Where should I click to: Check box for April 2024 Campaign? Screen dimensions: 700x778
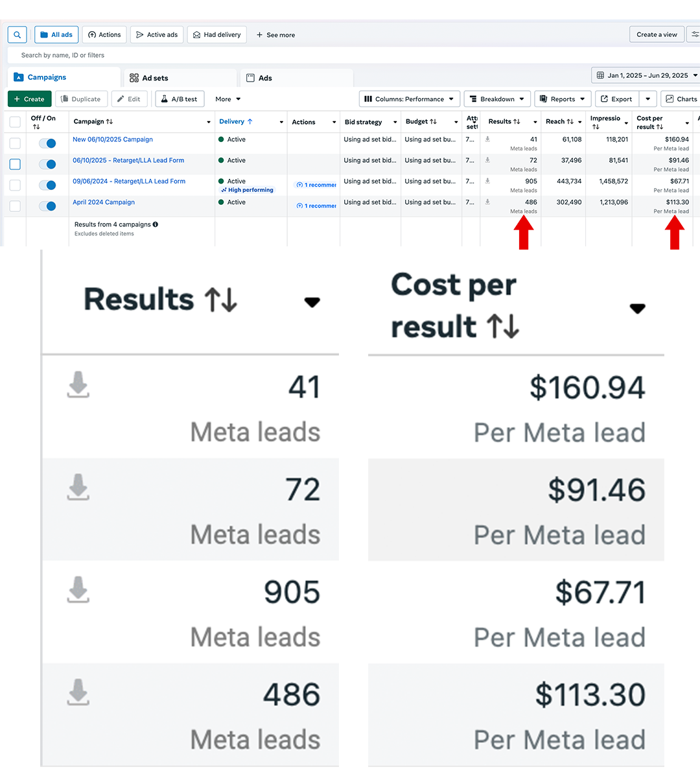tap(15, 206)
